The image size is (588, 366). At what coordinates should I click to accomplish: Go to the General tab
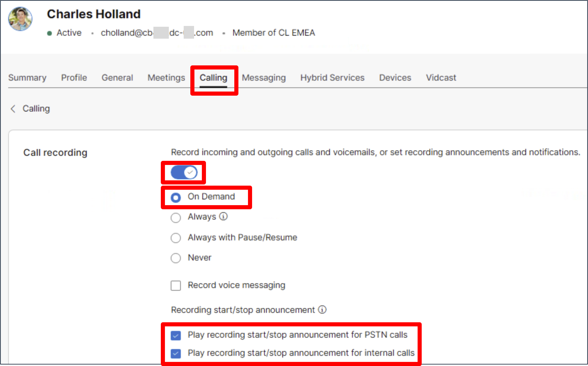click(x=117, y=78)
